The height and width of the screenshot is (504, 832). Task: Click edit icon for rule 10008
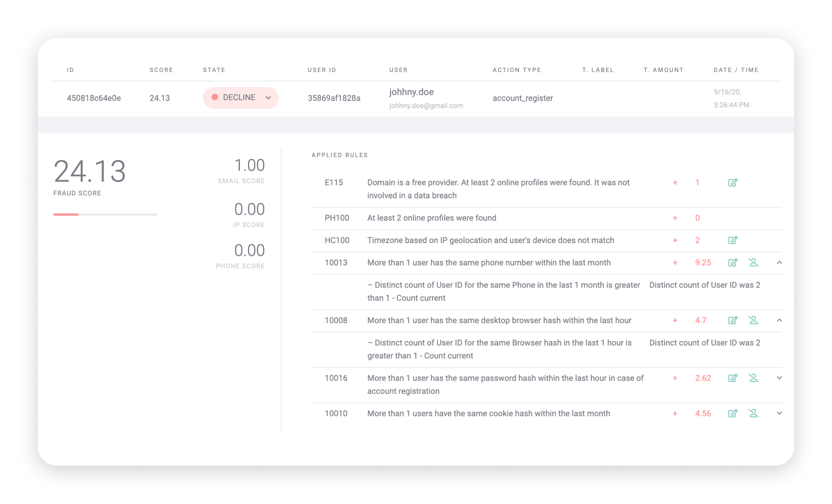[x=732, y=320]
